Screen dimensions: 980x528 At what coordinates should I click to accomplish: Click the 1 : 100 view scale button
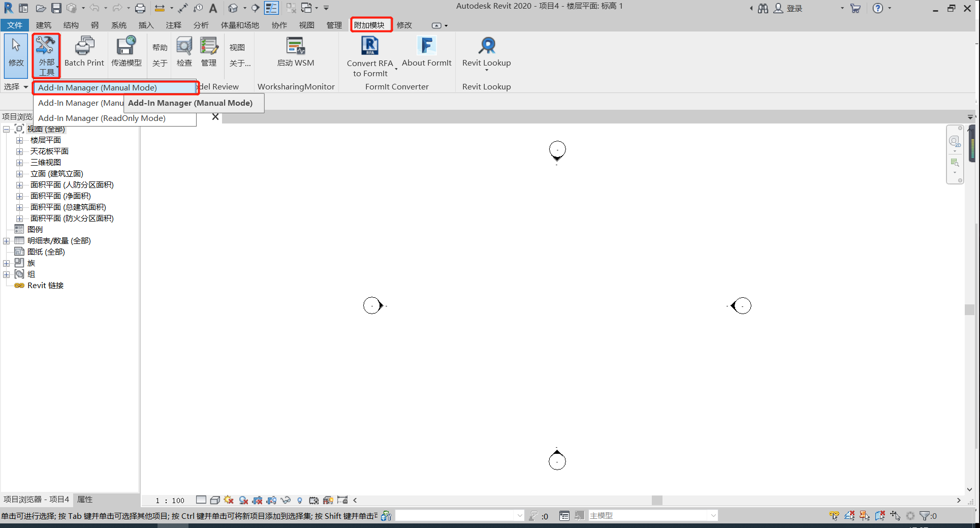point(170,501)
